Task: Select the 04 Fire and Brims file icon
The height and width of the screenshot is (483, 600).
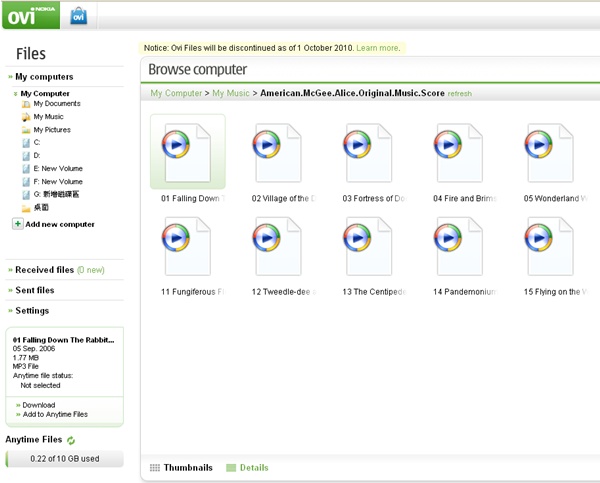Action: coord(459,152)
